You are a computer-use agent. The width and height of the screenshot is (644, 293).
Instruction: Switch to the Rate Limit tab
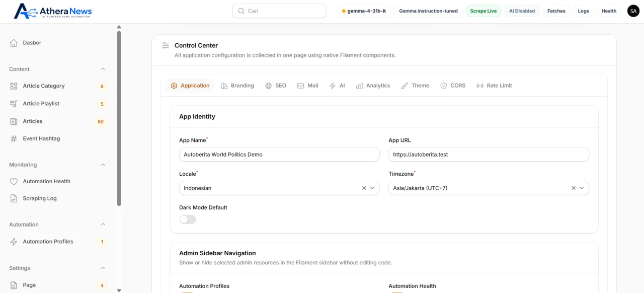click(x=494, y=86)
